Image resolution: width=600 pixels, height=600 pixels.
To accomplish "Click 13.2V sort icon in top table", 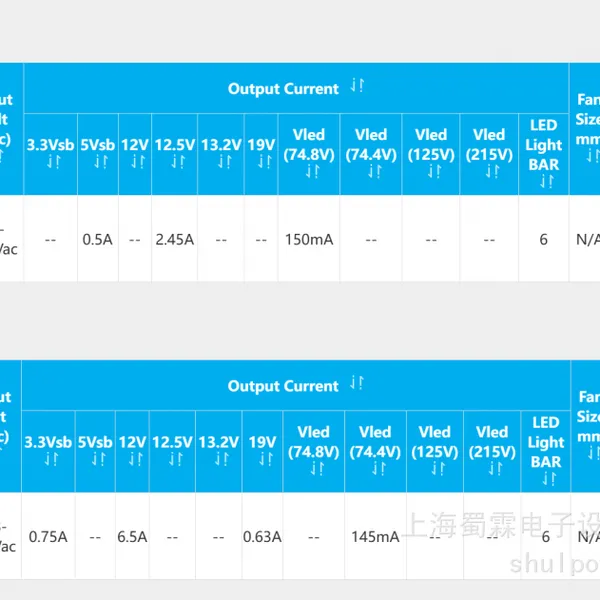I will 225,162.
